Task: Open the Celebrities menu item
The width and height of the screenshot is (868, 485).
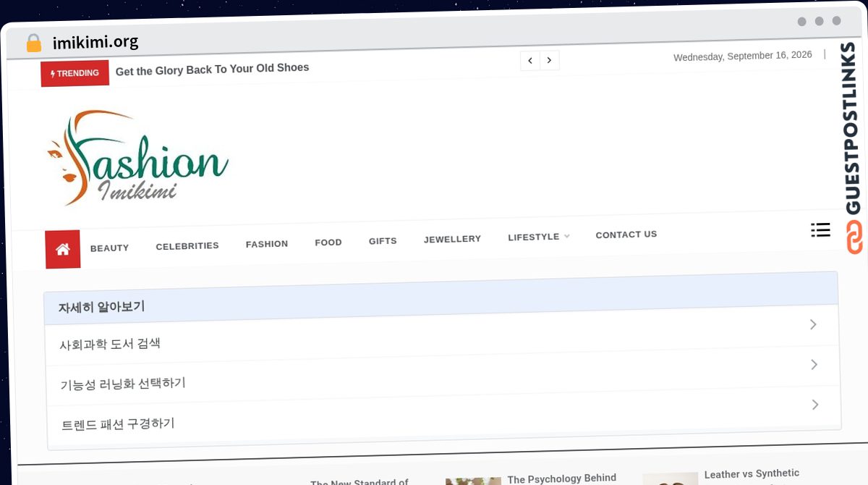Action: pos(187,246)
